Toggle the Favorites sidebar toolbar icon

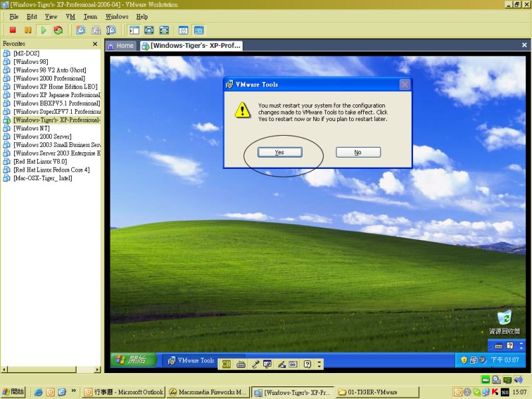tap(134, 30)
